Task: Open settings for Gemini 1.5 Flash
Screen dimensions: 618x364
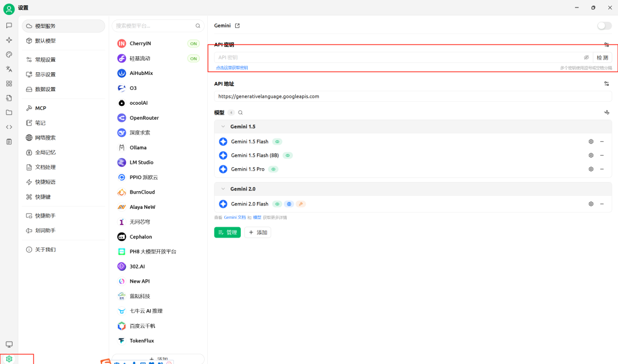Action: pyautogui.click(x=591, y=141)
